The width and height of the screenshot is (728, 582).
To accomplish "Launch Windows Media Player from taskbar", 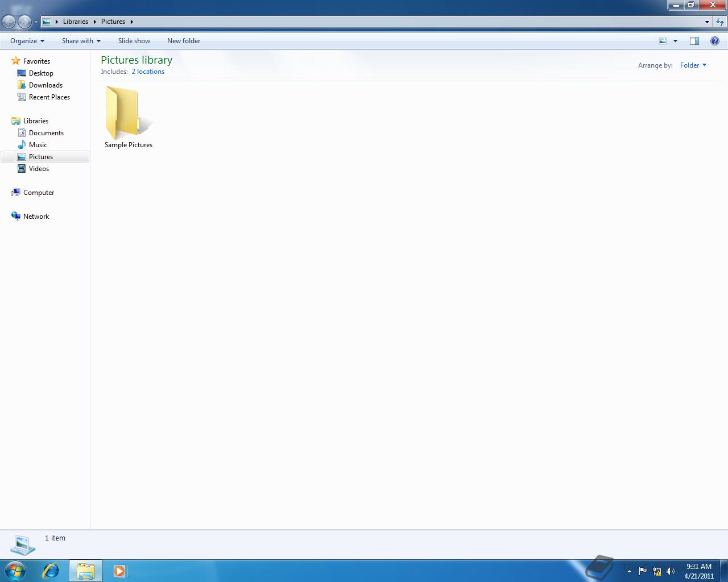I will pos(119,571).
